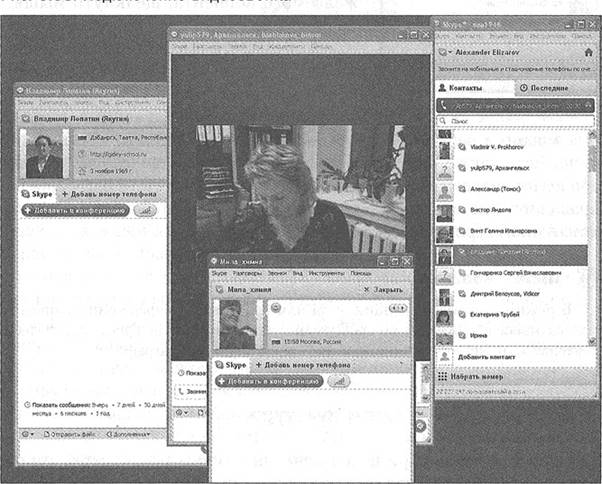Click round send button in call window corner
The height and width of the screenshot is (484, 602).
tap(421, 426)
